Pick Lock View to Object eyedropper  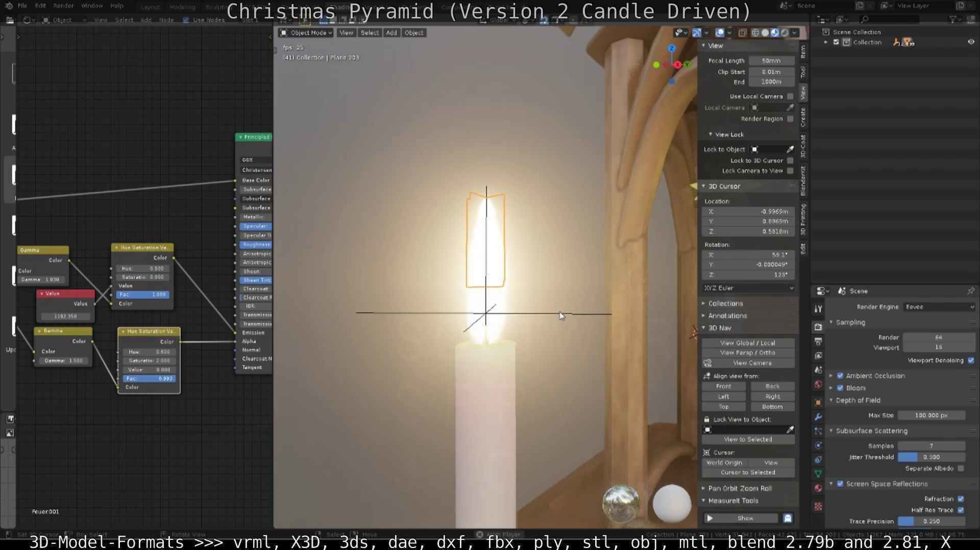click(790, 430)
